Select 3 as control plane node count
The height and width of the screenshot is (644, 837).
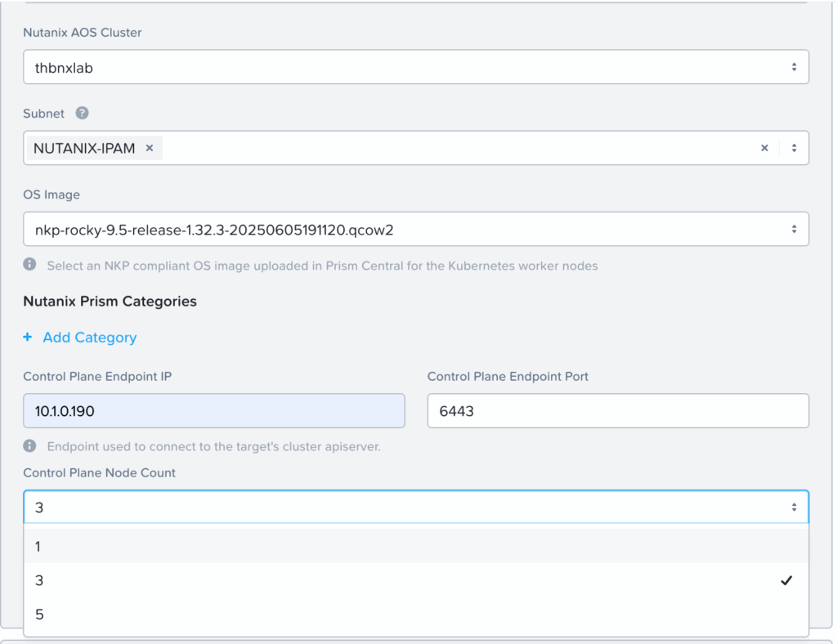point(416,580)
